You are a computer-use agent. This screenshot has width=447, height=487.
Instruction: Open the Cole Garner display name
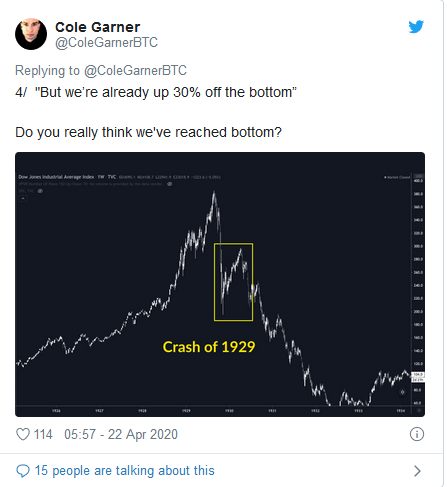point(97,27)
